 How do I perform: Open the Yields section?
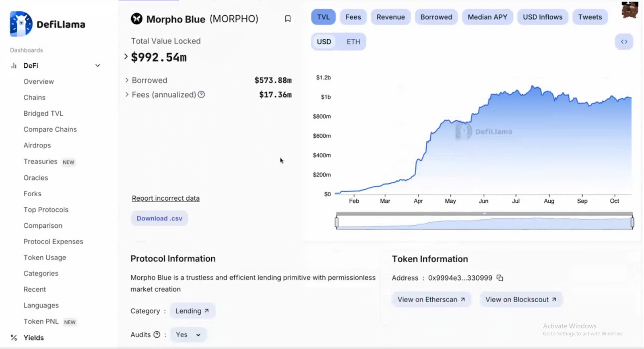click(x=34, y=338)
